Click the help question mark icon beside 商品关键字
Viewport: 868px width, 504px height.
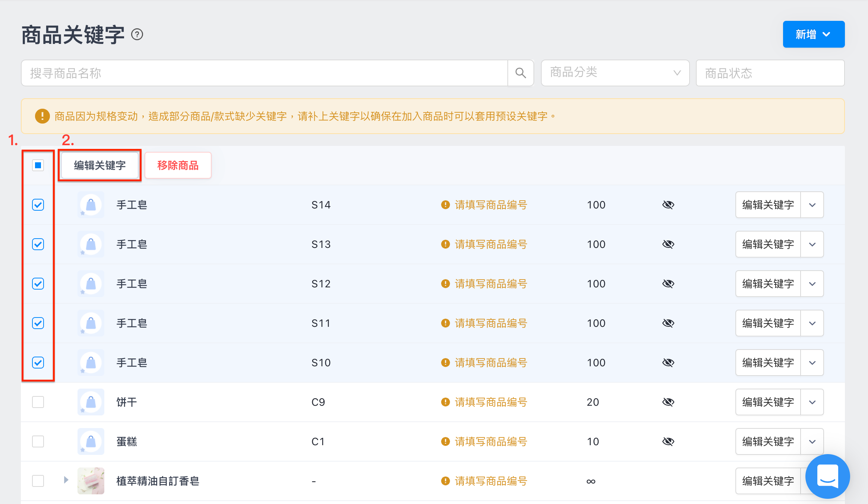137,35
